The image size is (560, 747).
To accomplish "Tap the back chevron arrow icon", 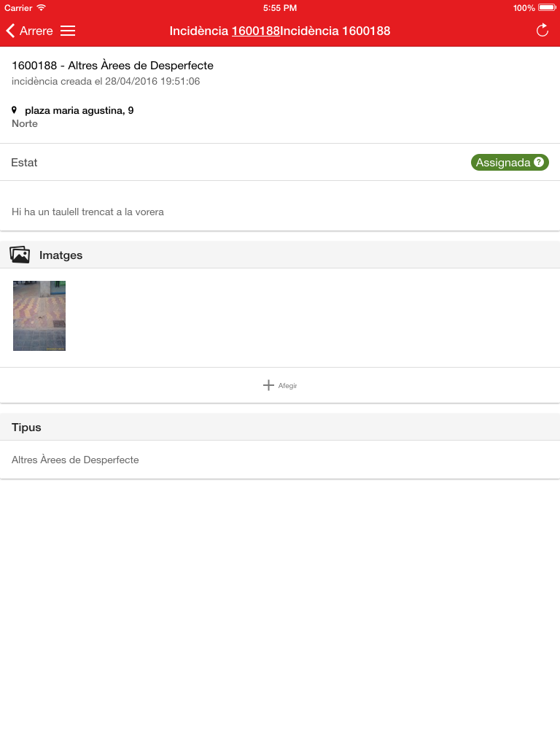I will 10,31.
